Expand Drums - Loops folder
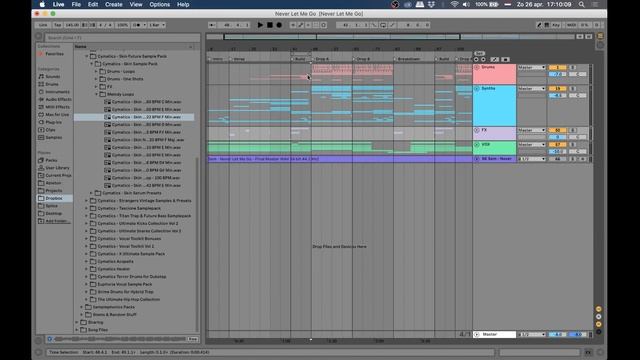 pos(96,71)
